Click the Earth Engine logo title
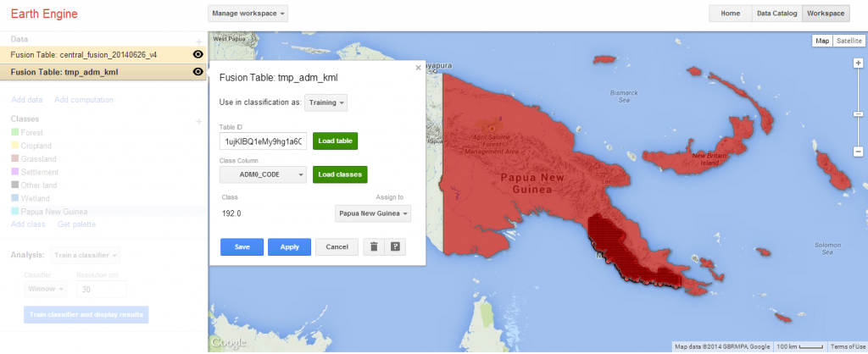Image resolution: width=868 pixels, height=354 pixels. [x=44, y=14]
